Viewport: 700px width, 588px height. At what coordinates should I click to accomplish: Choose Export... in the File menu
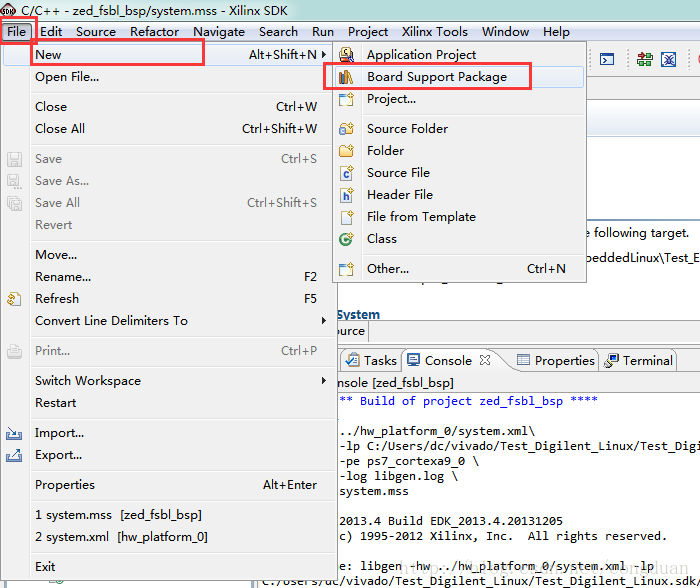pyautogui.click(x=181, y=455)
